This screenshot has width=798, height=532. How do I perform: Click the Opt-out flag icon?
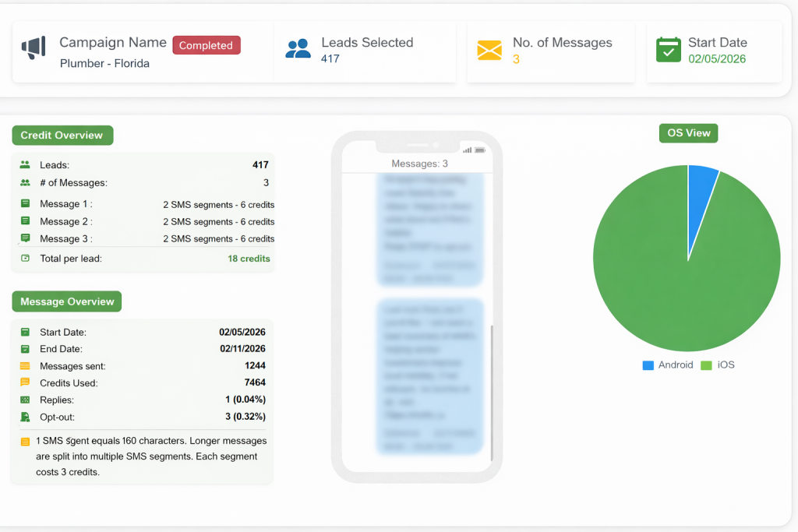click(25, 417)
